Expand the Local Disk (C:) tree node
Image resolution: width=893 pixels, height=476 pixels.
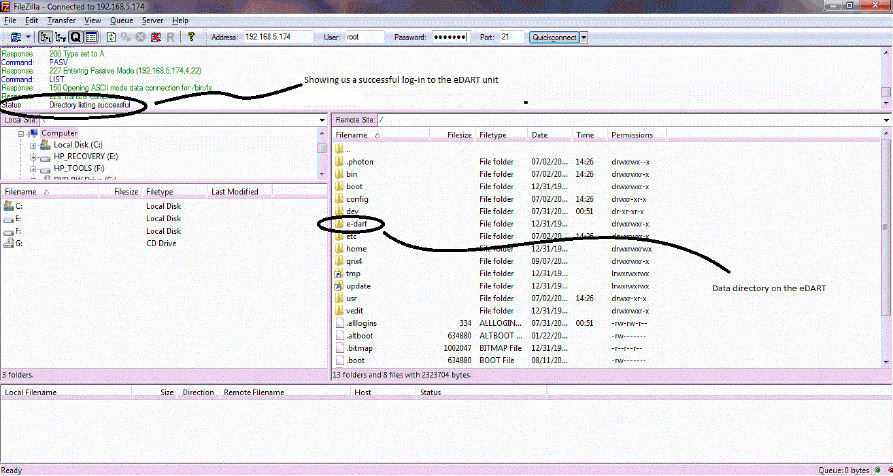33,145
